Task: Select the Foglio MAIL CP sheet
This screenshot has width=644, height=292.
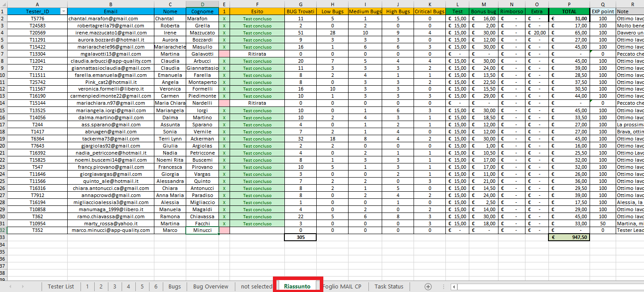Action: click(x=342, y=286)
